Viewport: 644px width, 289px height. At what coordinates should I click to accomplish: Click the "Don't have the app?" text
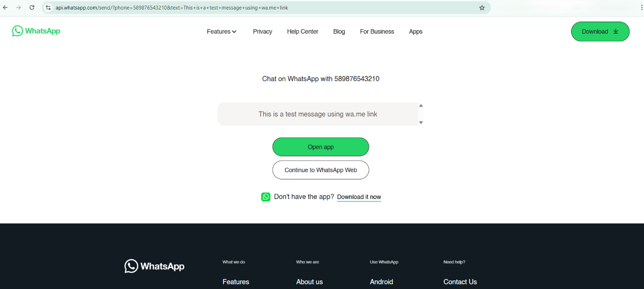tap(304, 197)
